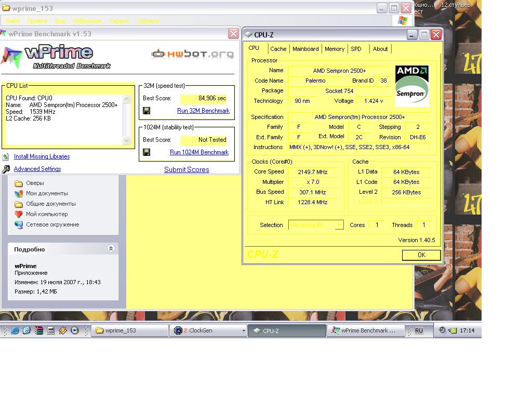Click the small window icon in Quick Launch

(51, 330)
